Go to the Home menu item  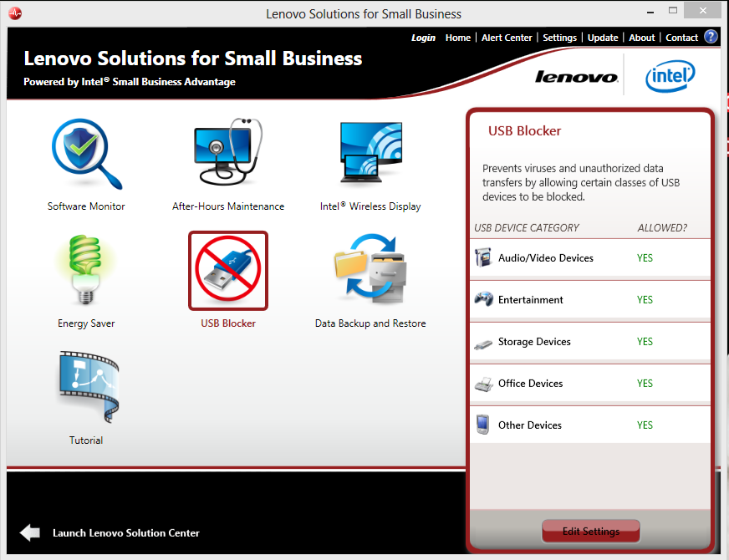(x=458, y=38)
